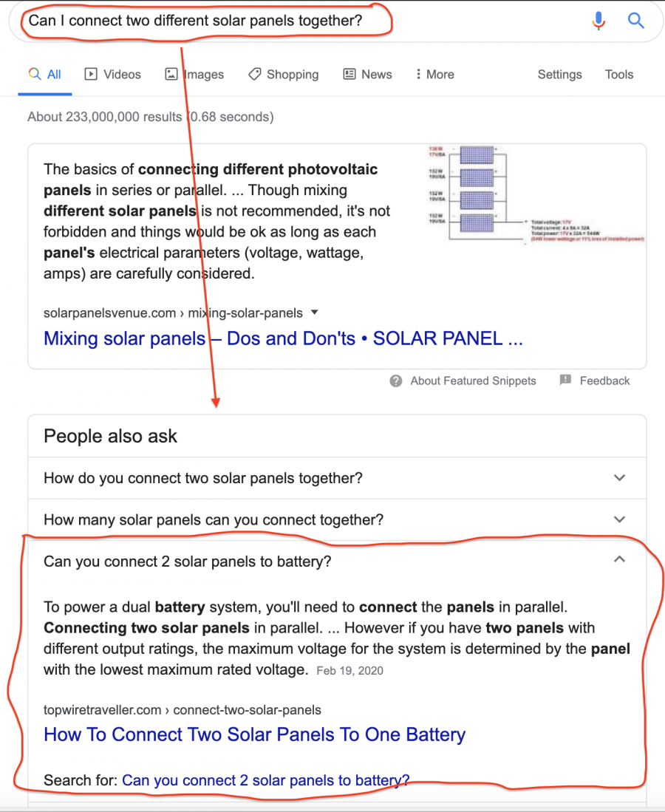Open the More menu with three dots
The width and height of the screenshot is (665, 812).
pyautogui.click(x=435, y=74)
